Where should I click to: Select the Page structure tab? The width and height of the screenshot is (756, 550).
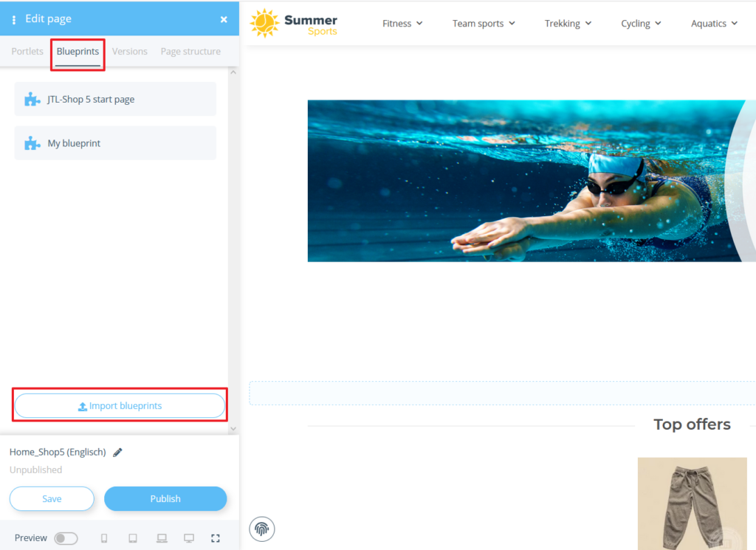click(x=190, y=51)
